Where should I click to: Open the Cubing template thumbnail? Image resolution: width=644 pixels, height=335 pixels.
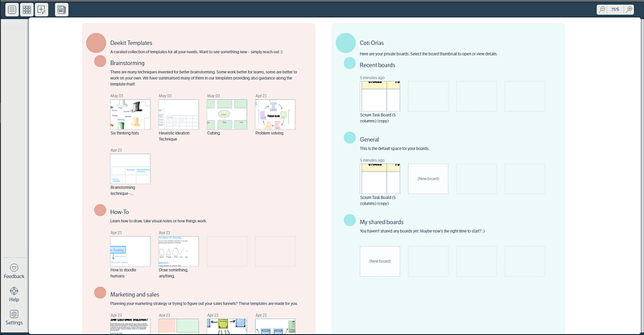[227, 114]
